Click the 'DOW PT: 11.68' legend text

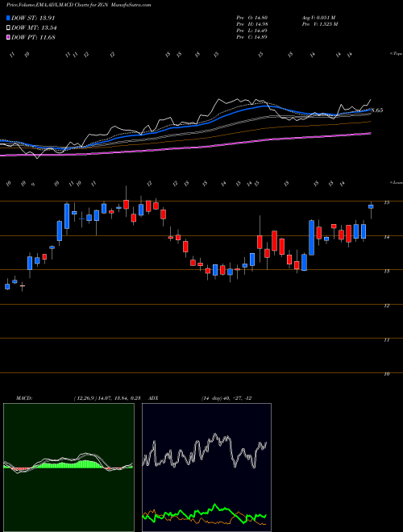click(33, 37)
